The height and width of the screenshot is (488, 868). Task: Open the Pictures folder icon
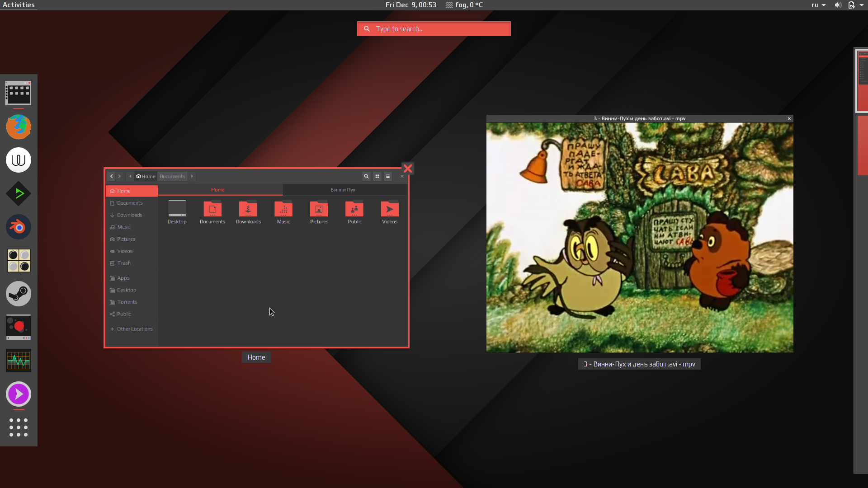[x=319, y=212]
